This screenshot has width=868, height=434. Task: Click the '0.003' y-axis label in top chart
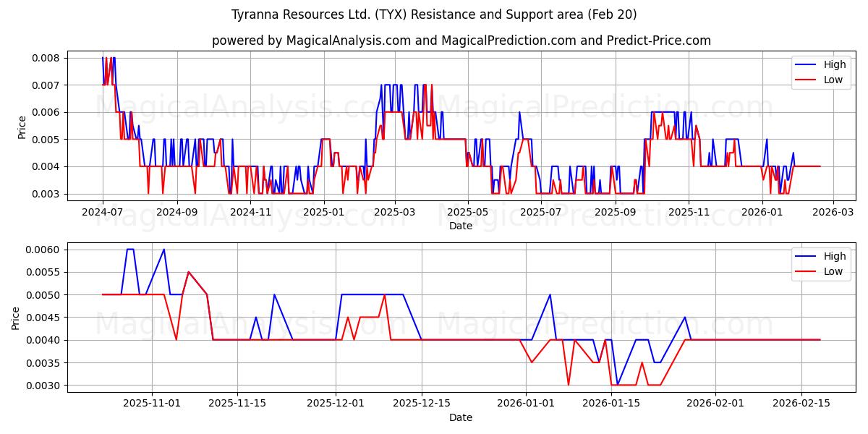[47, 194]
